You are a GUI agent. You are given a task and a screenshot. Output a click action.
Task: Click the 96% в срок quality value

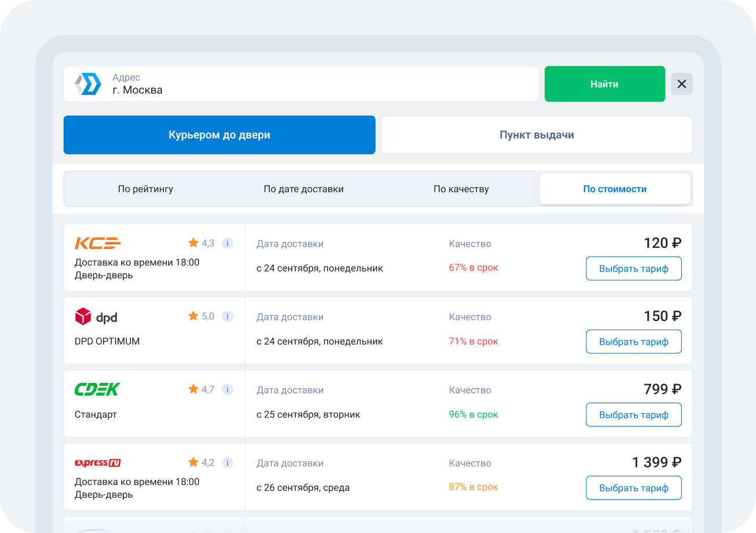point(474,414)
